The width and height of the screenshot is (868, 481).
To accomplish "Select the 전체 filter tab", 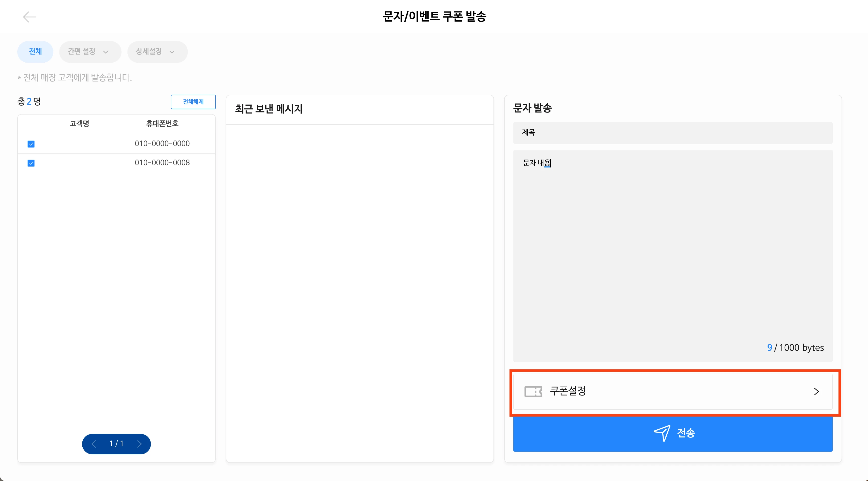I will click(x=35, y=52).
